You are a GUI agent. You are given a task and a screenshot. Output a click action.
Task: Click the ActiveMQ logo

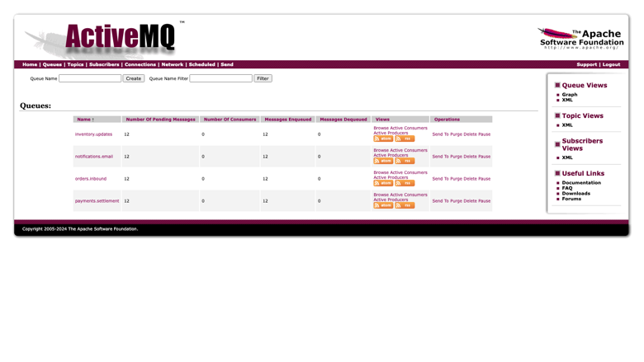coord(119,38)
